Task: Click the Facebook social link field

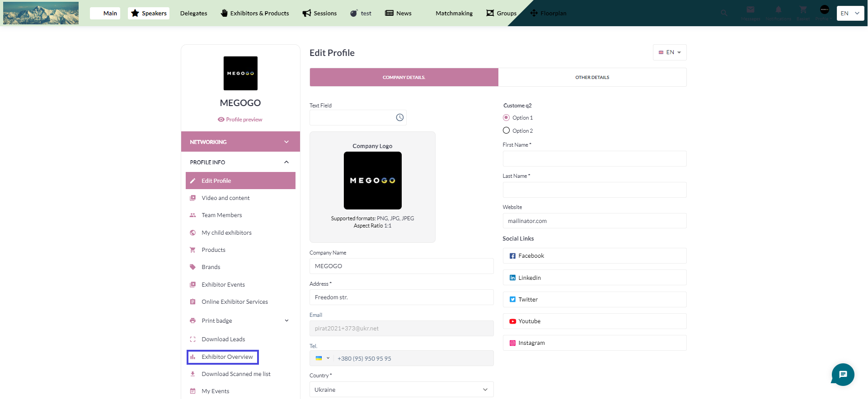Action: pyautogui.click(x=595, y=256)
